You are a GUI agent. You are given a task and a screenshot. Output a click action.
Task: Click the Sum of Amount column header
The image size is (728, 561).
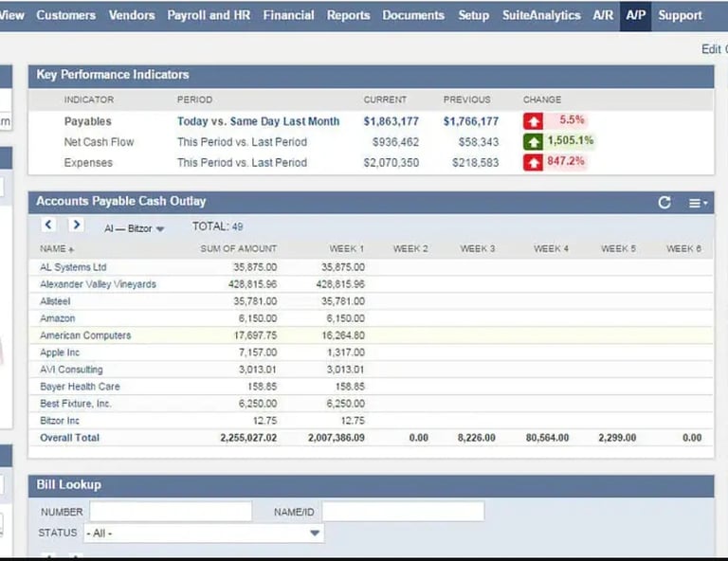[239, 249]
